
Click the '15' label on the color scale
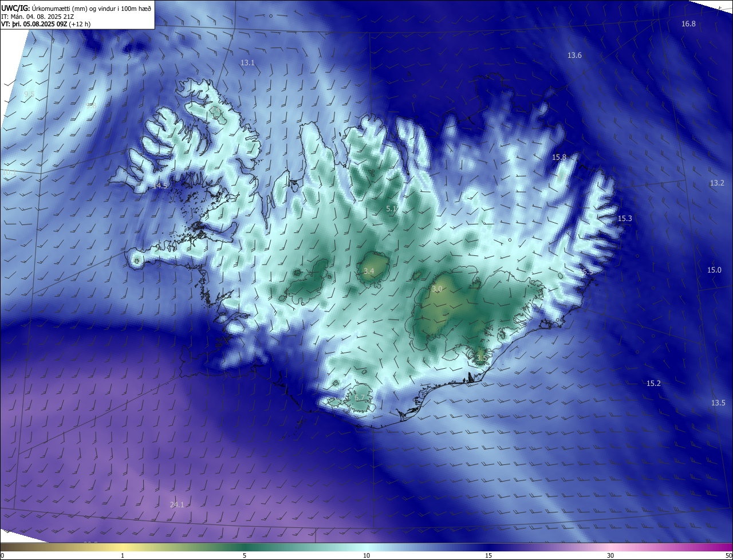488,556
